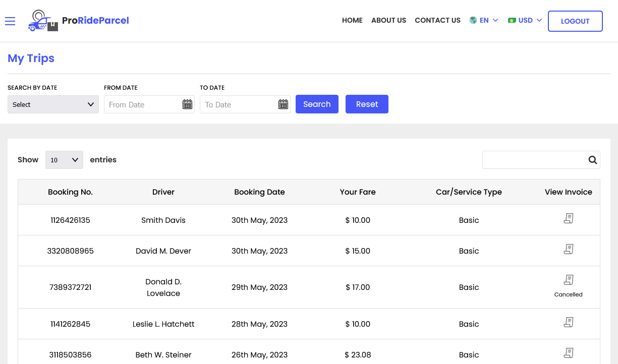Click the ProRideParcel logo
This screenshot has height=364, width=618.
[79, 21]
